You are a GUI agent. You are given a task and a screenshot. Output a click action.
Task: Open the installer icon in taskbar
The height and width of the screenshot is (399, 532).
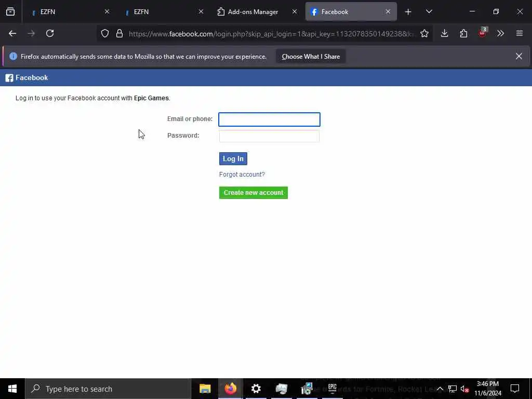307,389
